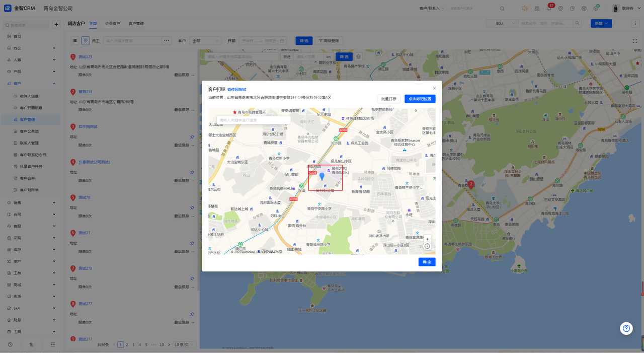644x353 pixels.
Task: Go to page 2 of customer list
Action: [x=127, y=345]
